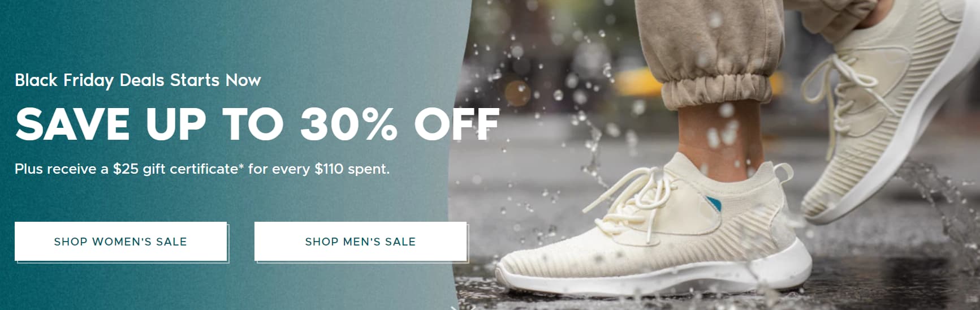Open the Shop Women's Sale button

[x=120, y=242]
